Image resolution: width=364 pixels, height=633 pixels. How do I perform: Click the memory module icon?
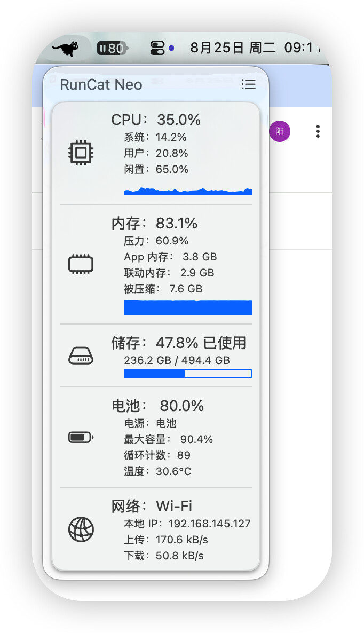[81, 264]
